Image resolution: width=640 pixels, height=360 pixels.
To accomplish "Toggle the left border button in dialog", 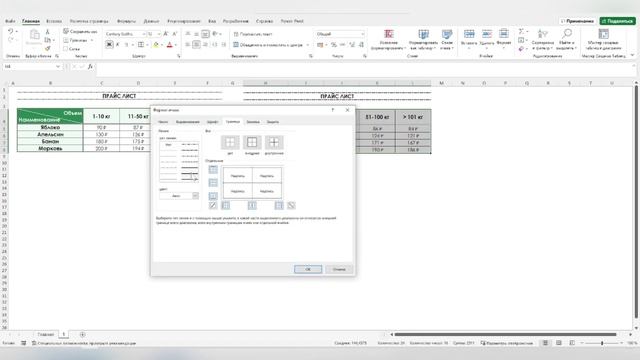I will pyautogui.click(x=225, y=205).
